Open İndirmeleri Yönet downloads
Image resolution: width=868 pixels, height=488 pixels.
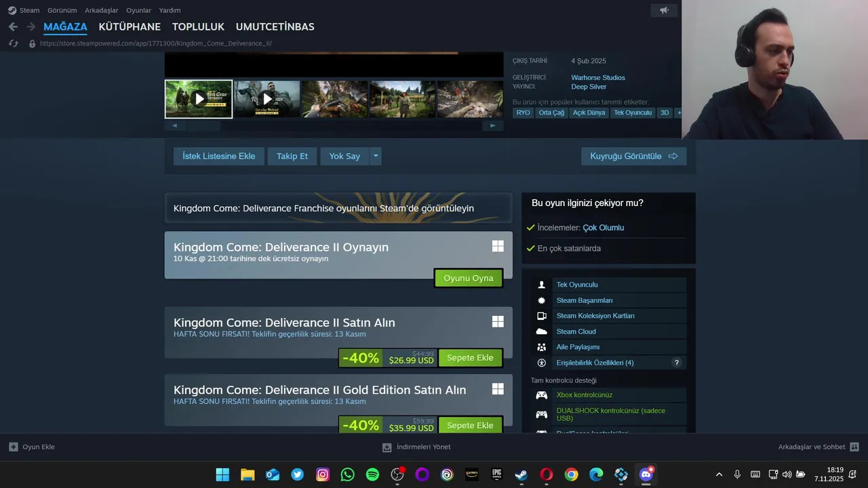[416, 447]
